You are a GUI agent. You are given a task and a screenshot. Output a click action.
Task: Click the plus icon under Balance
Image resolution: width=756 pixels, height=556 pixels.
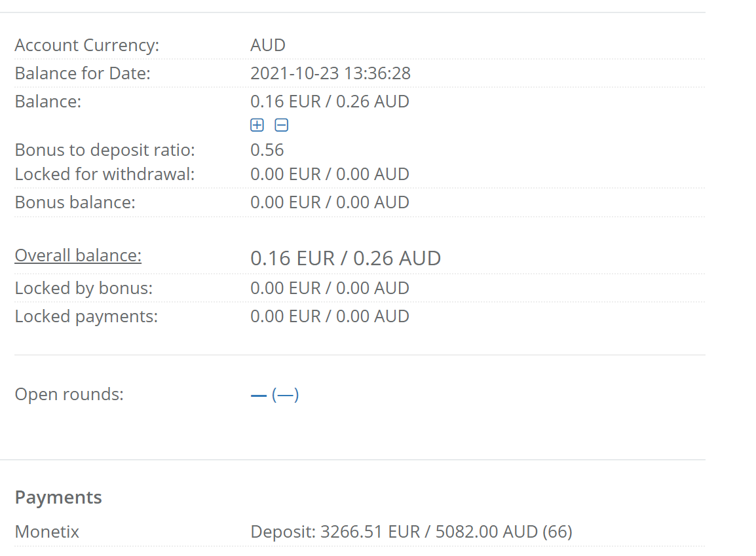257,125
